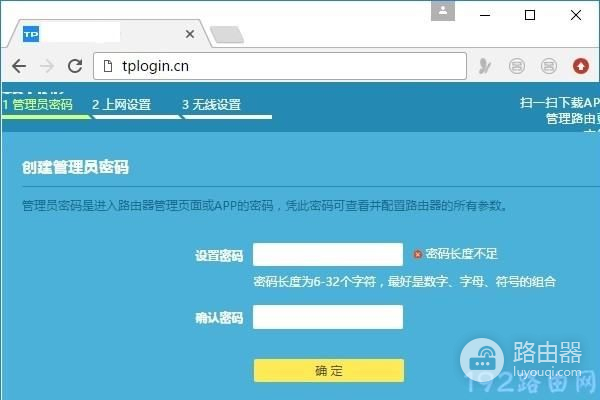Viewport: 600px width, 400px height.
Task: Select step 2 上网设置 tab
Action: click(x=122, y=104)
